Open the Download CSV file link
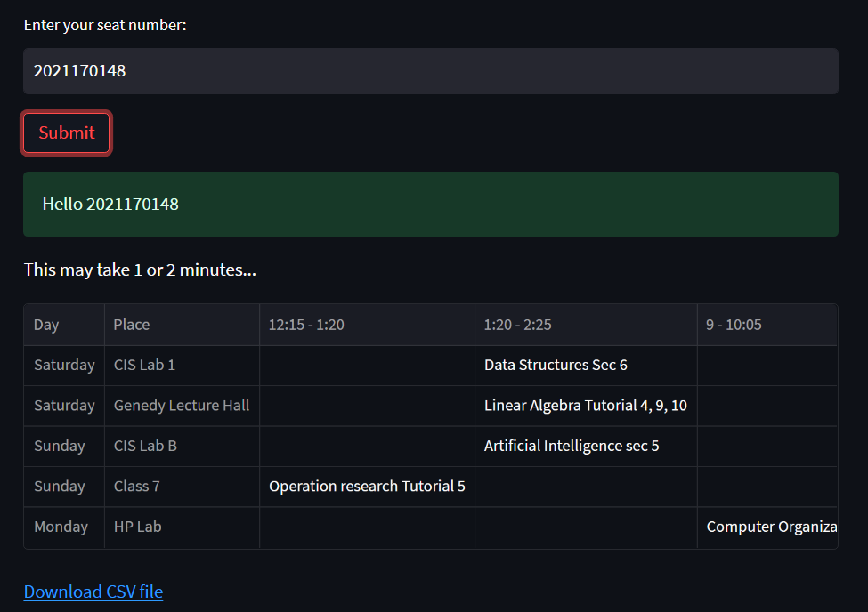Screen dimensions: 868x612 pyautogui.click(x=93, y=592)
